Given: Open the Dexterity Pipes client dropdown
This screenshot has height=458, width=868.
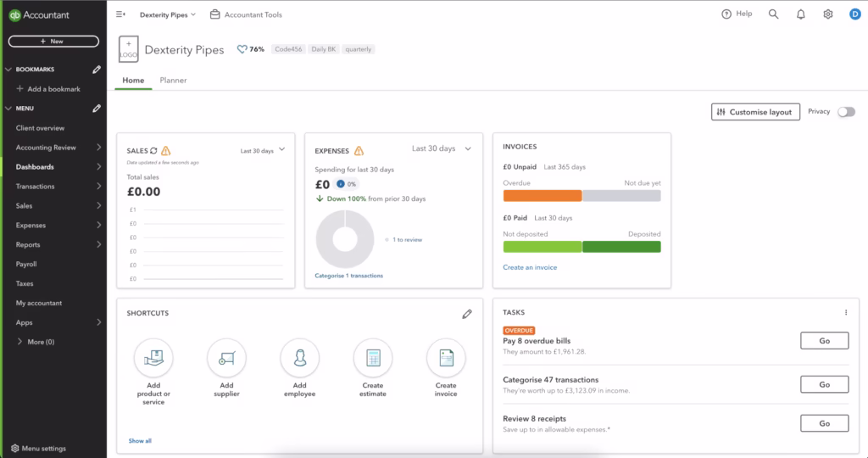Looking at the screenshot, I should click(168, 15).
